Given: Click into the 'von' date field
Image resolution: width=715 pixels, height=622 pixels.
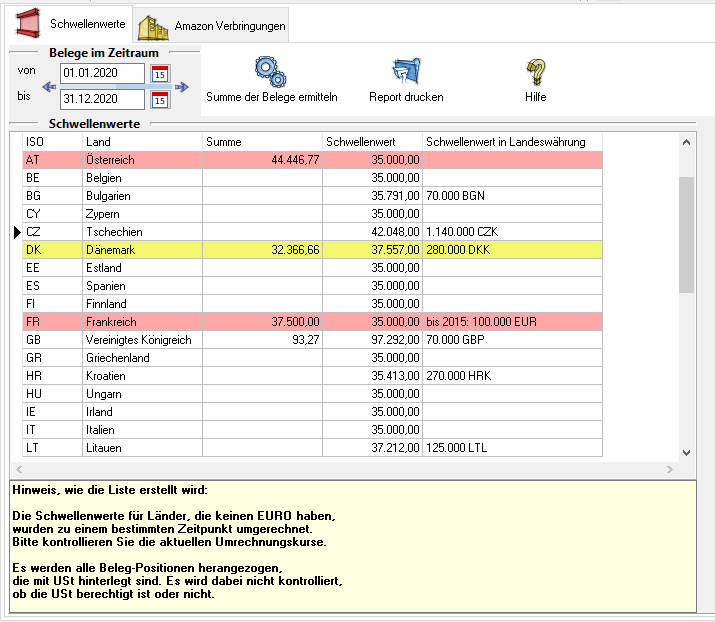Looking at the screenshot, I should point(101,73).
